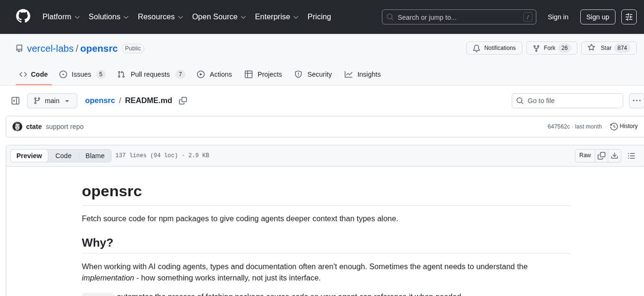Viewport: 644px width, 296px height.
Task: Click the download raw file icon
Action: 615,155
